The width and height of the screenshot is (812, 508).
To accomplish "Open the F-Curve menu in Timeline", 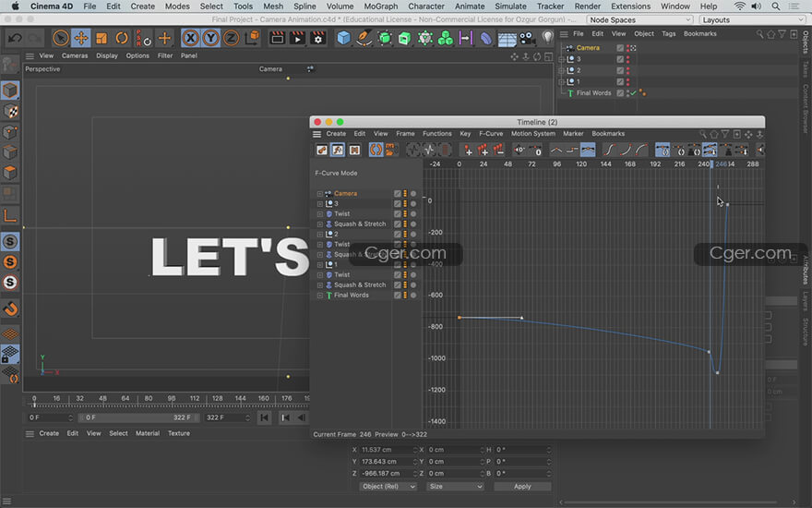I will coord(490,134).
